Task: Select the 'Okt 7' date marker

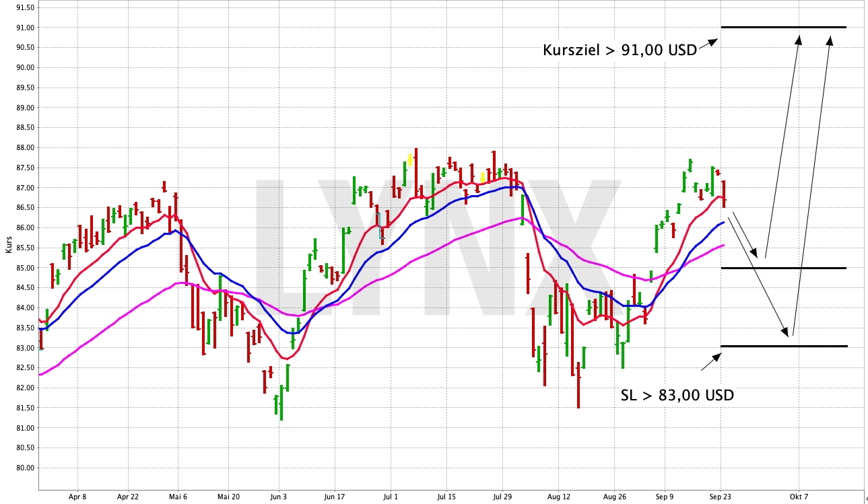Action: pos(799,497)
